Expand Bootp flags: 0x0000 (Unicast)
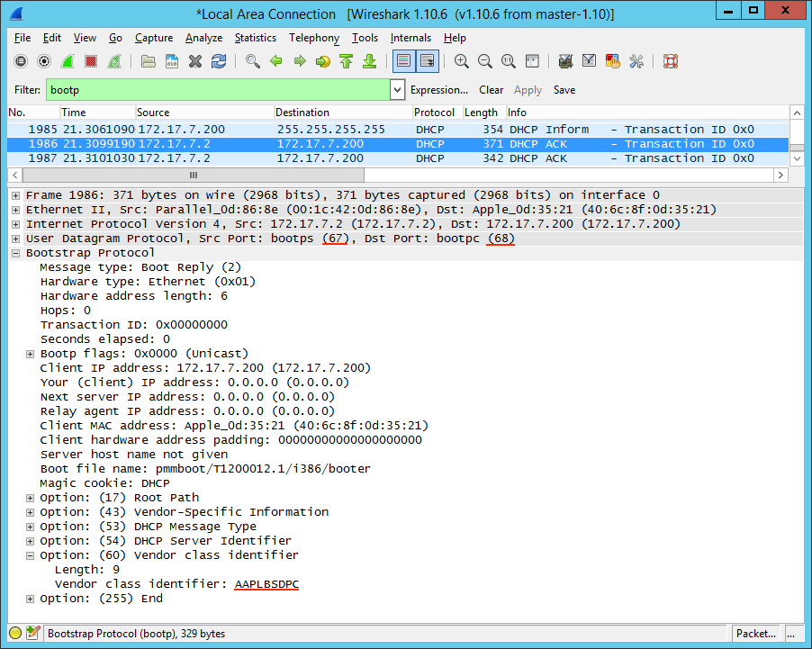812x649 pixels. click(x=31, y=354)
